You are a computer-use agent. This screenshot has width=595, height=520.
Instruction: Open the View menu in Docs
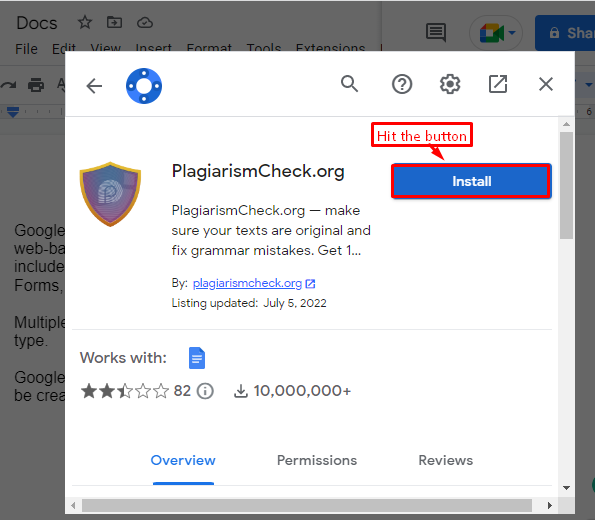(x=105, y=47)
